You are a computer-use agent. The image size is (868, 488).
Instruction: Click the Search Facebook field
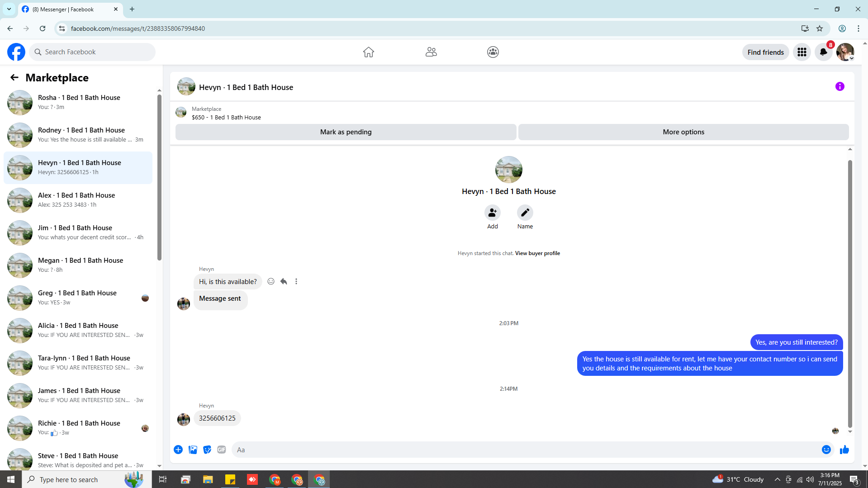(x=92, y=52)
